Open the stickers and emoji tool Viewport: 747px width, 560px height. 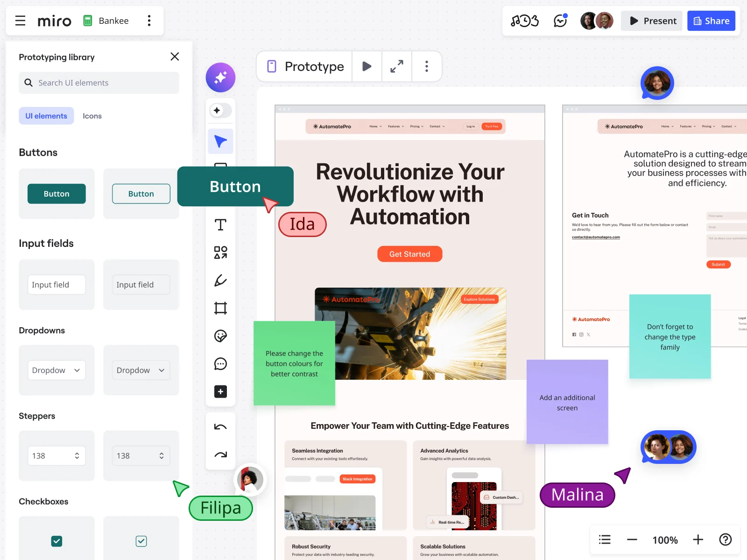click(x=220, y=336)
